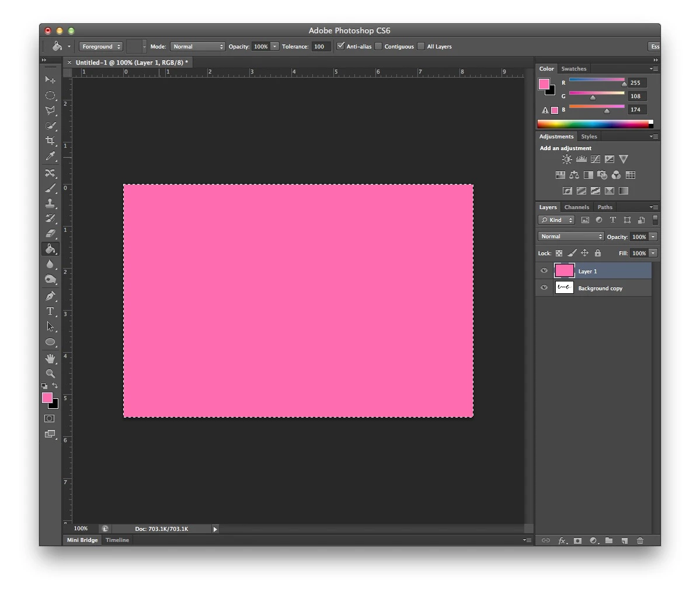Select the Eraser tool
Image resolution: width=700 pixels, height=598 pixels.
[x=50, y=234]
